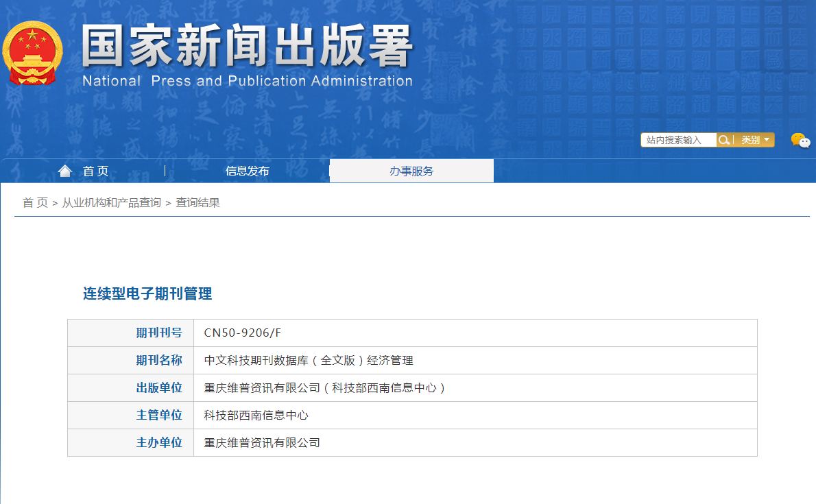816x504 pixels.
Task: Click the 国家新闻出版署 site title
Action: (247, 47)
